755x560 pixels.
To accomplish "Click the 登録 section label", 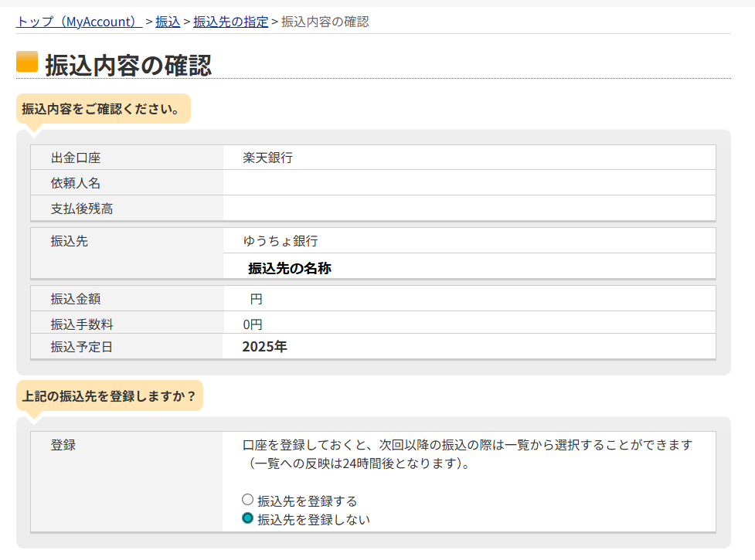I will (63, 445).
